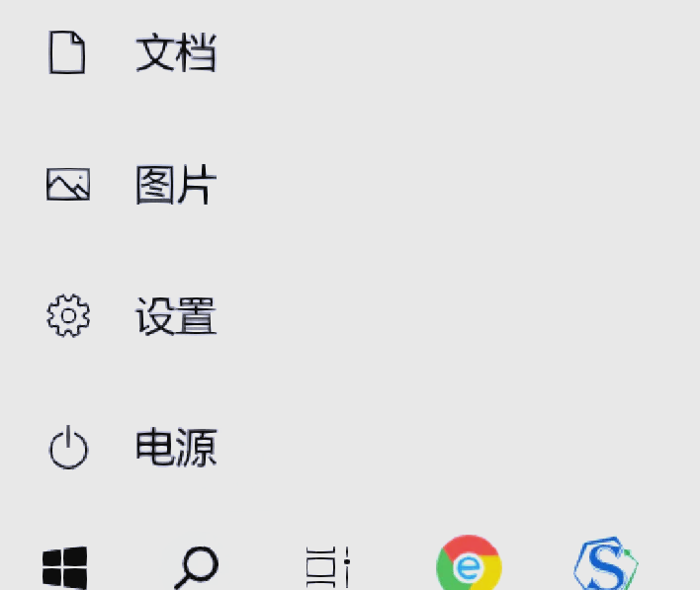Expand the 电源 power options
Screen dimensions: 700x590
[x=350, y=447]
